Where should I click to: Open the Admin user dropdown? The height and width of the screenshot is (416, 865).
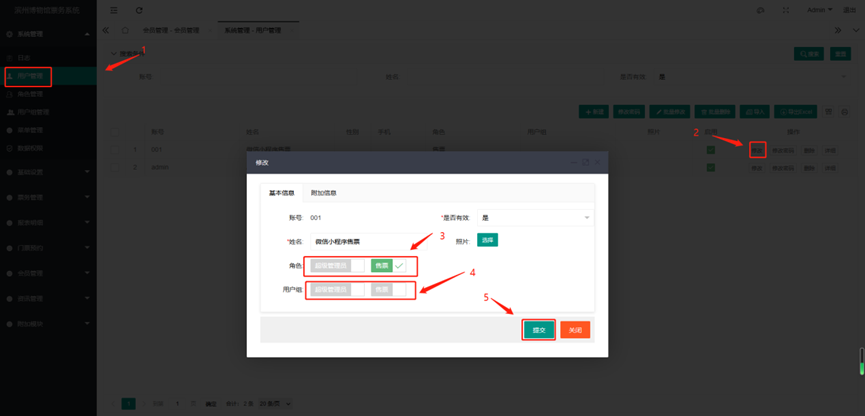pyautogui.click(x=820, y=10)
